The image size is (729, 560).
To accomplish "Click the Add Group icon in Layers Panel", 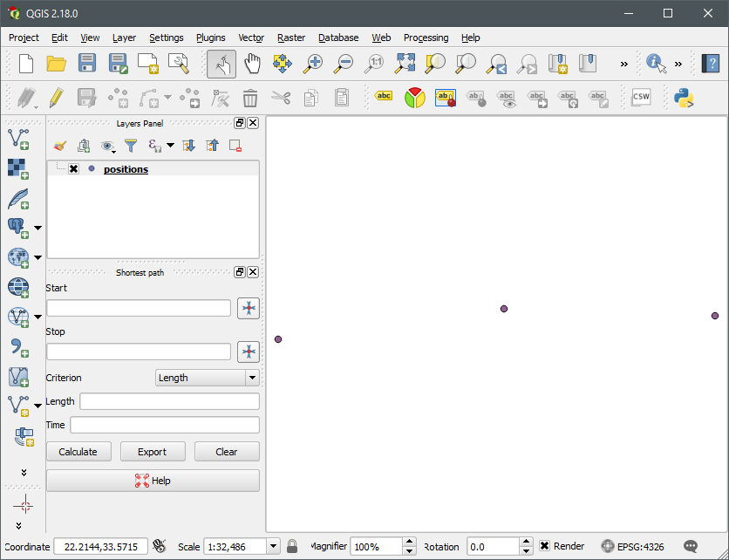I will (84, 146).
